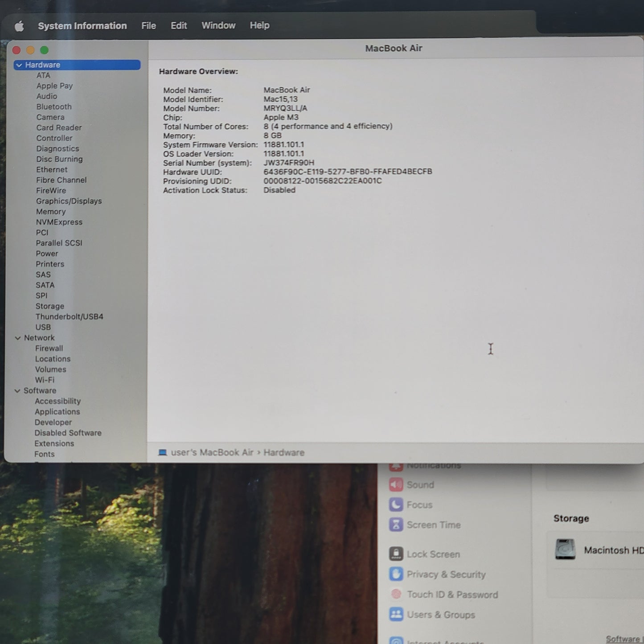This screenshot has width=644, height=644.
Task: Select Graphics/Displays in the sidebar
Action: click(69, 201)
